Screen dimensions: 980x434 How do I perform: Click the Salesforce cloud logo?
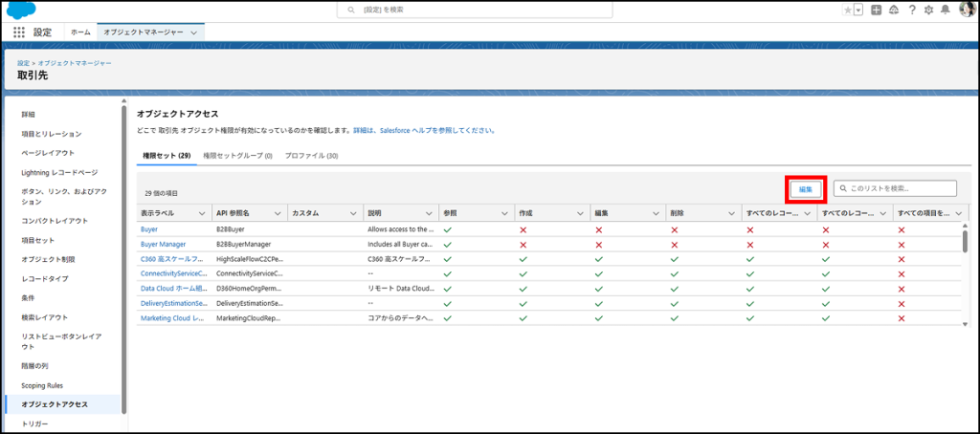tap(20, 10)
